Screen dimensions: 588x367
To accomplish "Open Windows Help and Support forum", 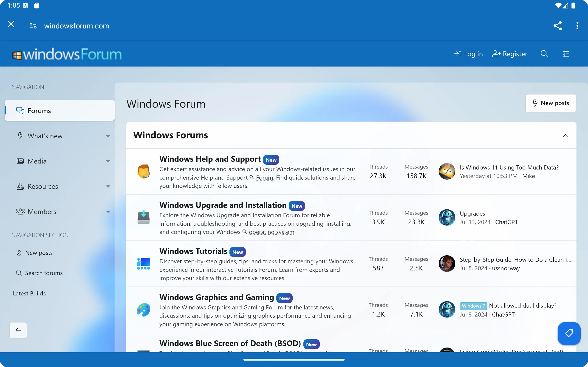I will tap(210, 158).
